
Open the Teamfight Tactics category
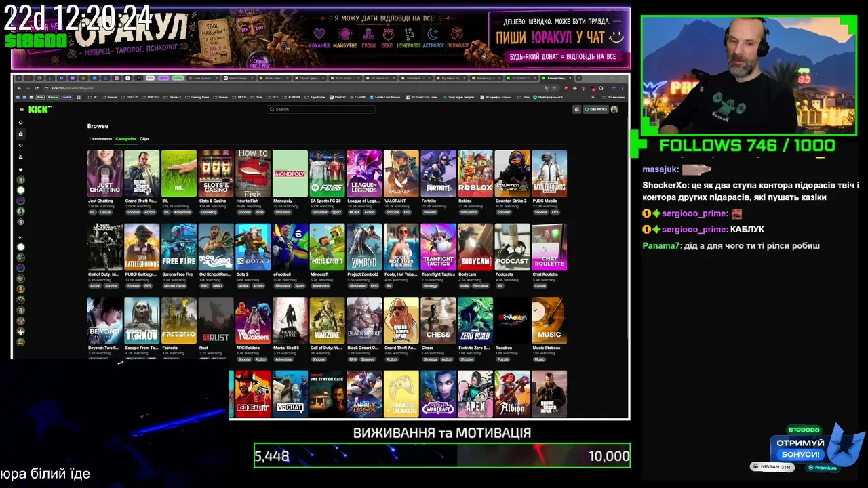coord(438,247)
